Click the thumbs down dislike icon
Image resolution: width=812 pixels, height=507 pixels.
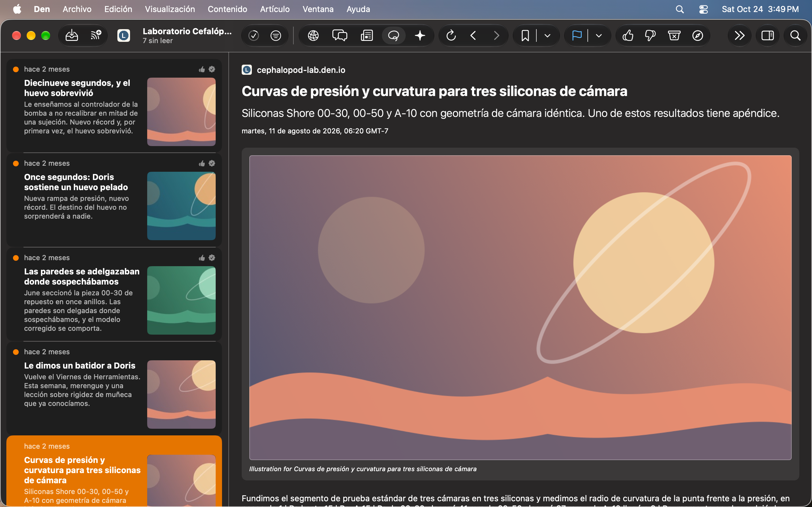[x=650, y=35]
